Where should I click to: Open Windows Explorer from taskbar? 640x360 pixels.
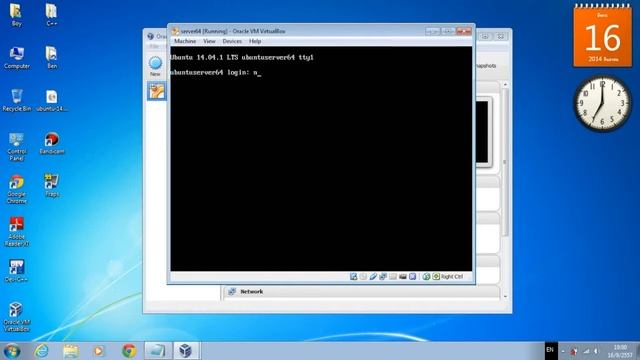71,351
